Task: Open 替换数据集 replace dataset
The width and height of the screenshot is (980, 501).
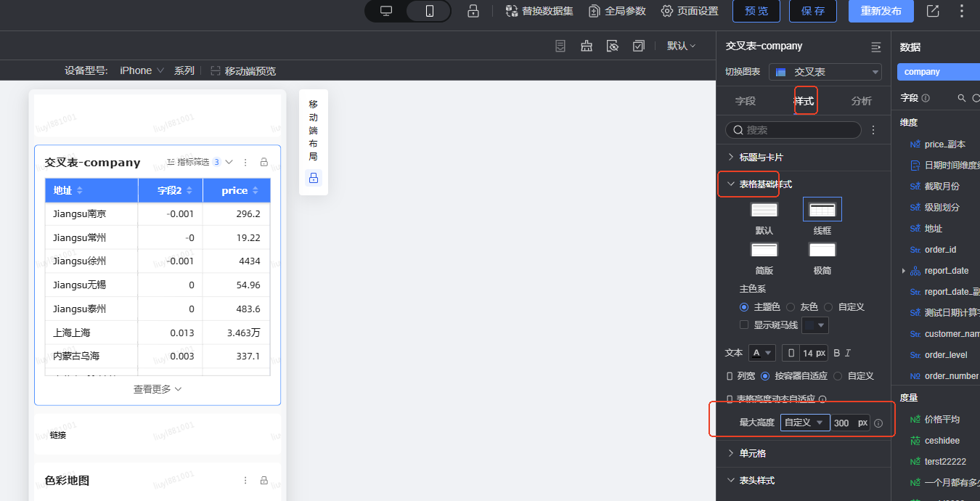Action: point(539,11)
